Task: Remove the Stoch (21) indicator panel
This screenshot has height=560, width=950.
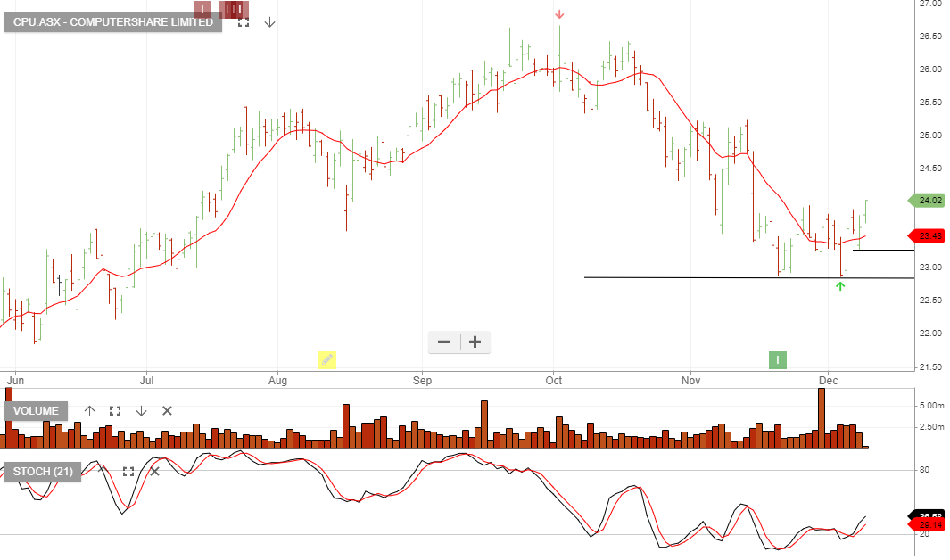Action: [x=154, y=471]
